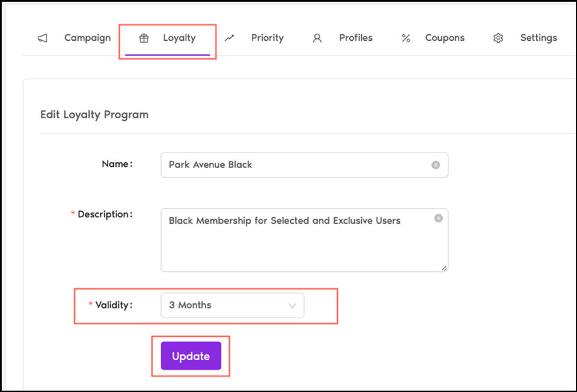Select the Loyalty tab label

[x=179, y=38]
